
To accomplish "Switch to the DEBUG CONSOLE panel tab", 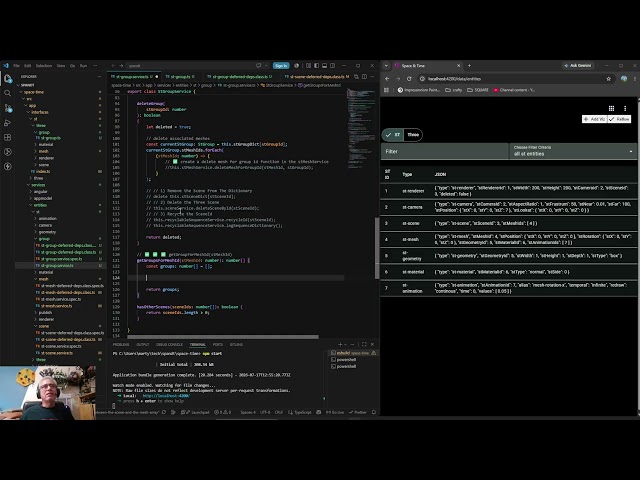I will point(169,345).
